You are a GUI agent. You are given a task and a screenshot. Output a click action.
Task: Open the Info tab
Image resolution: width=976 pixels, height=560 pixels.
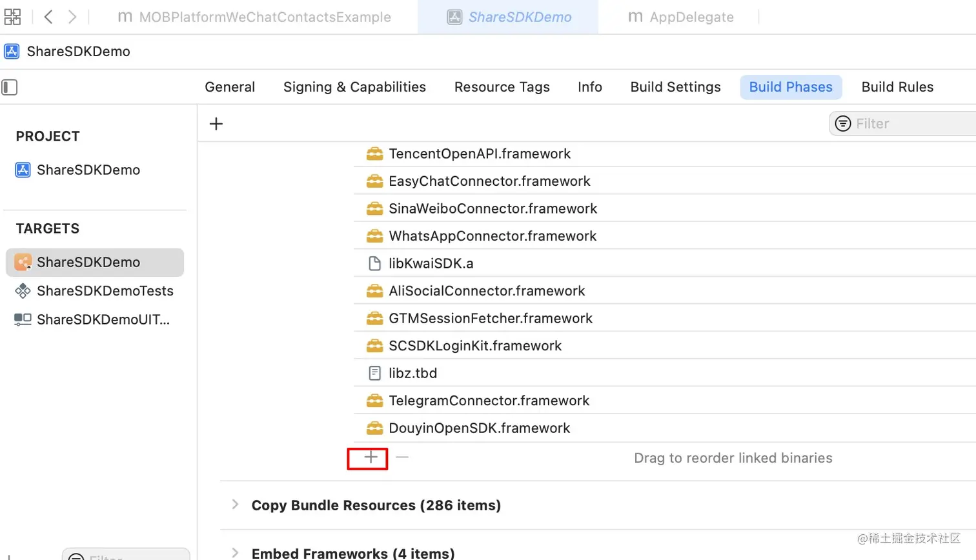[x=590, y=87]
